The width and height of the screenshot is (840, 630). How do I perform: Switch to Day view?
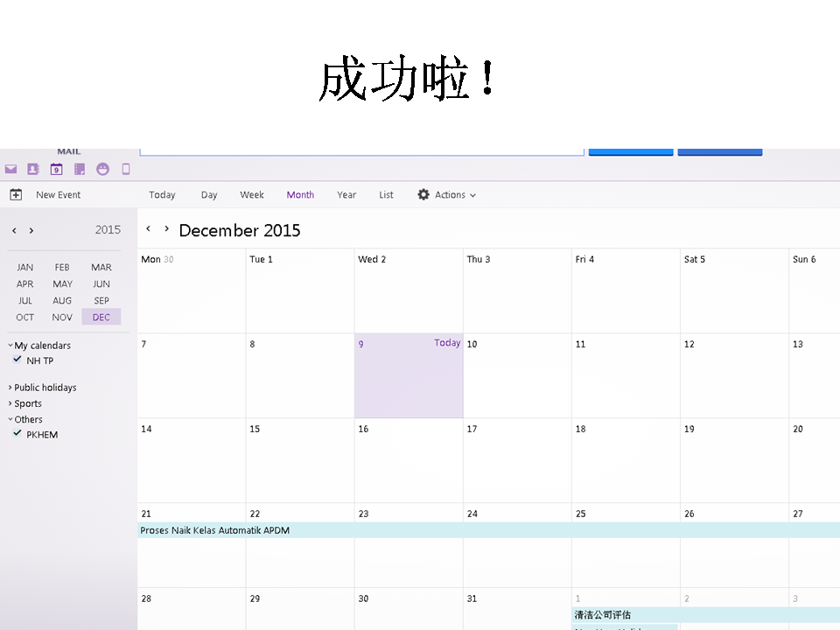pyautogui.click(x=209, y=195)
